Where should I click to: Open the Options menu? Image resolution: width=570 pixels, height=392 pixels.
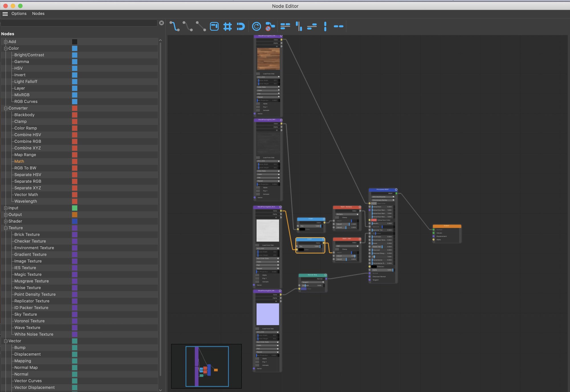pyautogui.click(x=19, y=13)
